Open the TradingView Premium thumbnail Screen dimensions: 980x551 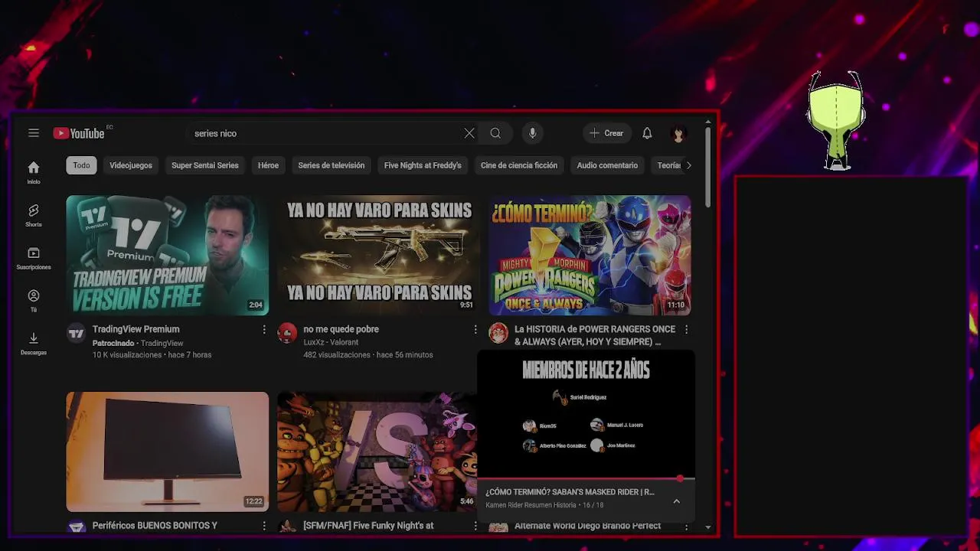point(168,255)
